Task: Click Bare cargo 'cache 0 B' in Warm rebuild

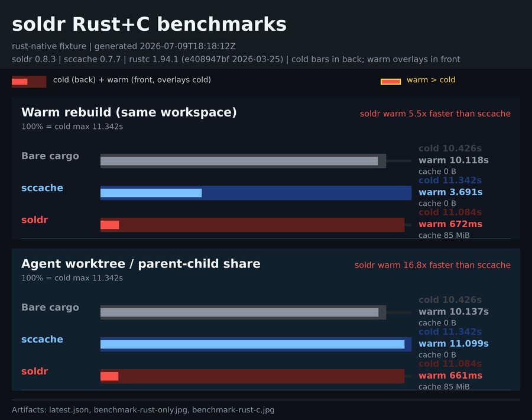Action: pyautogui.click(x=437, y=172)
